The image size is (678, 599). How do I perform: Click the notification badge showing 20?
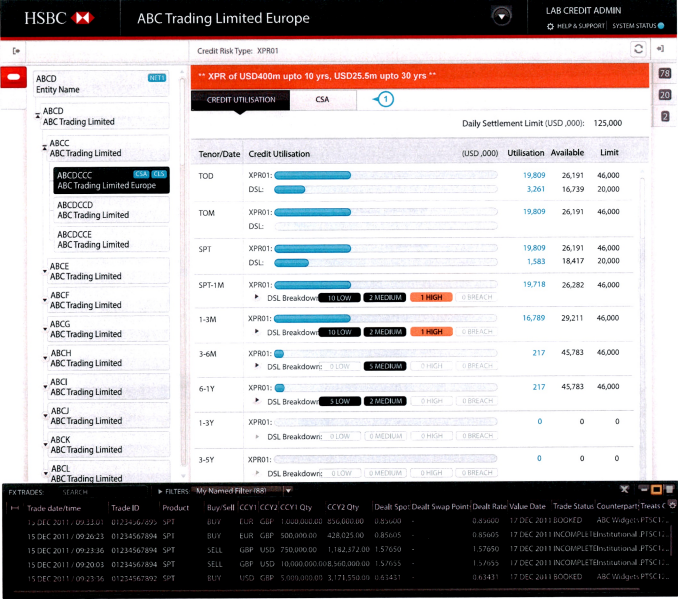[665, 95]
